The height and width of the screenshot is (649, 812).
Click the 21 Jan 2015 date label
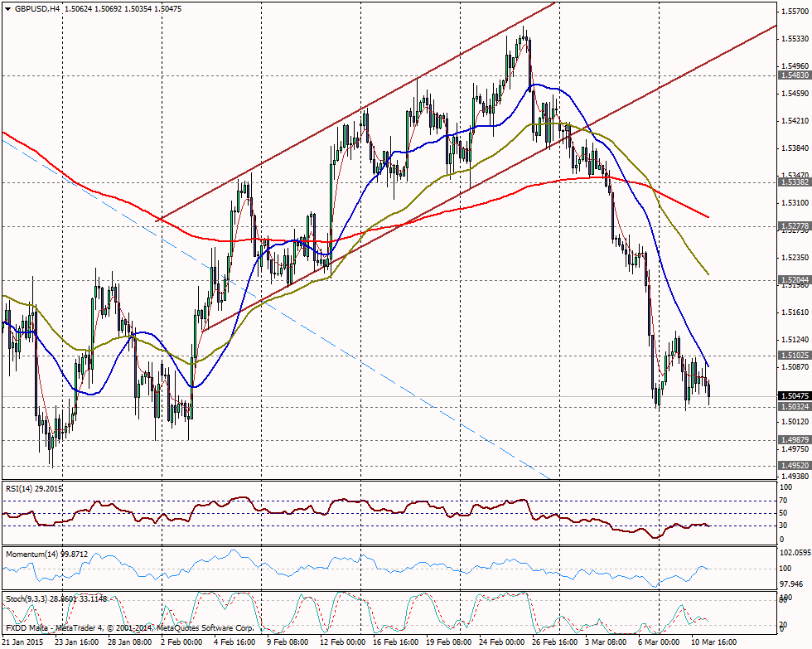coord(22,642)
